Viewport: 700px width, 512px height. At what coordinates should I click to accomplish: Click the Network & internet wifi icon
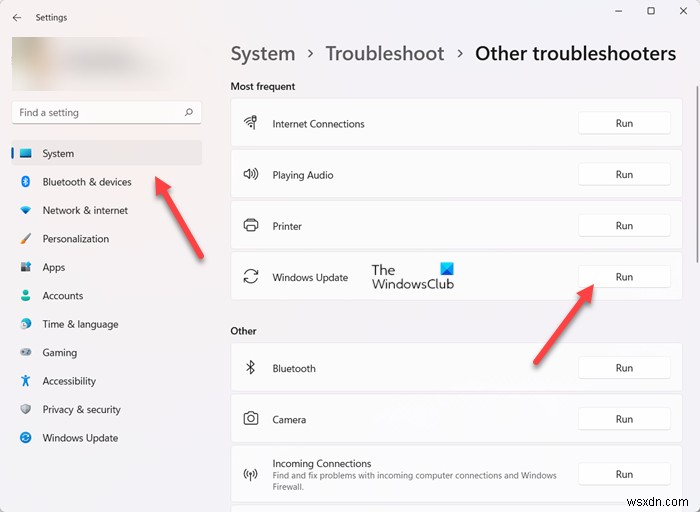click(x=26, y=210)
